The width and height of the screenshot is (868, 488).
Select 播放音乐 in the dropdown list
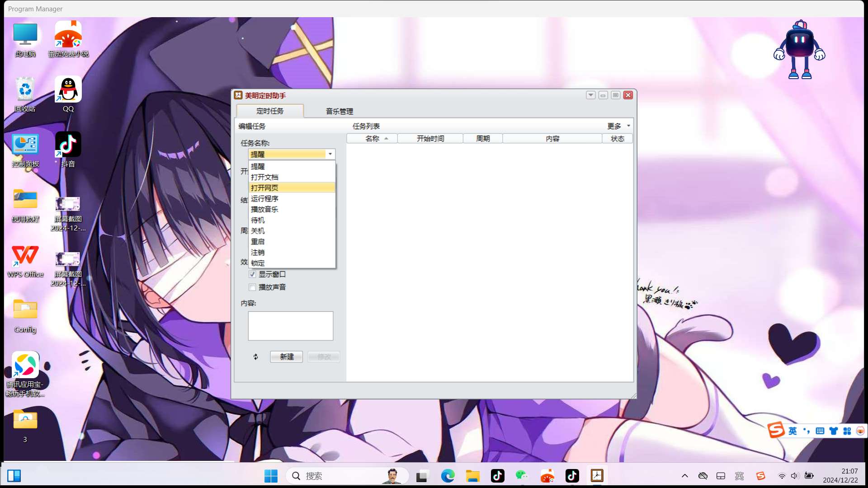coord(292,209)
